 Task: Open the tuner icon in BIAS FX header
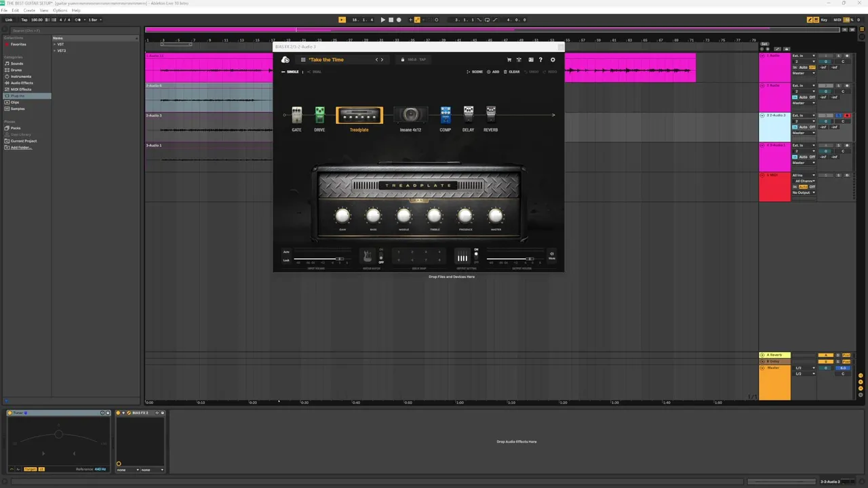coord(519,60)
